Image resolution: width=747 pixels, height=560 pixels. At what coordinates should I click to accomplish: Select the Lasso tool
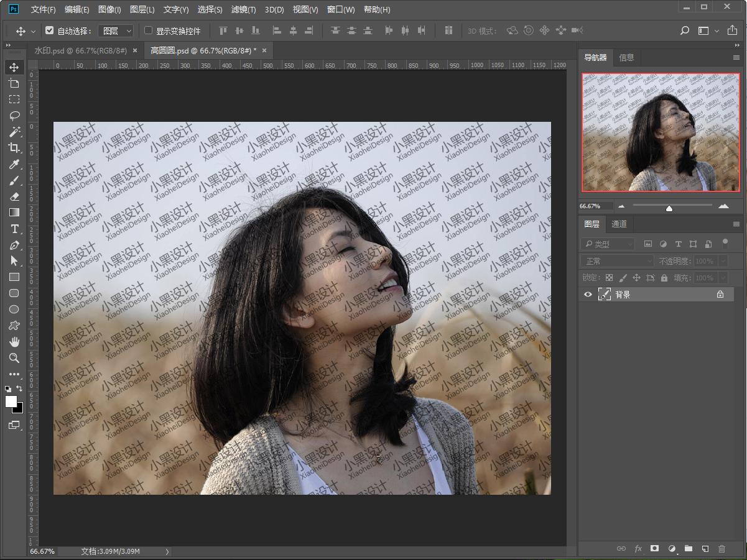[14, 116]
